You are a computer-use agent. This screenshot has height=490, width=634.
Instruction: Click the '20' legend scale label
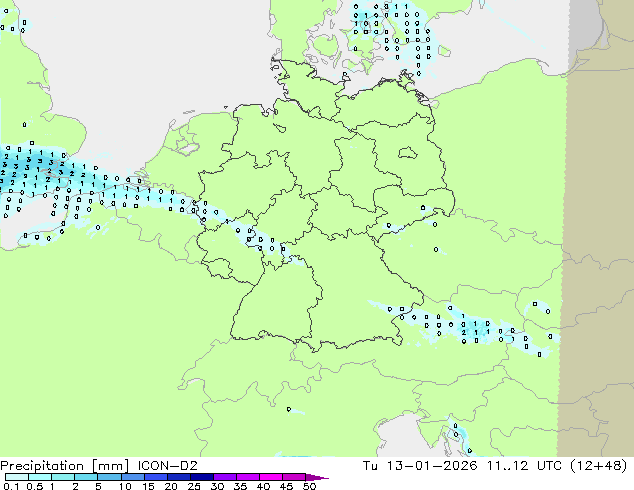(171, 486)
